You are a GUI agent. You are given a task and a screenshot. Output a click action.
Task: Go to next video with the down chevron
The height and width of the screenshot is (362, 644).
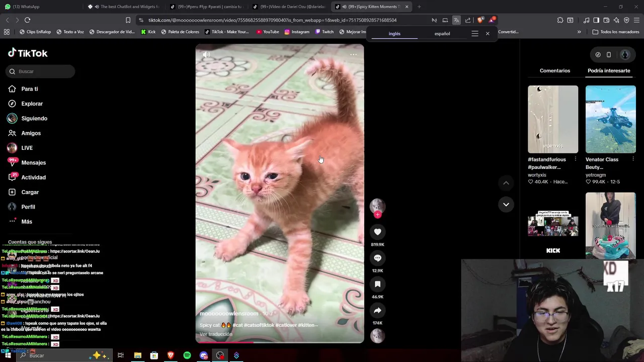506,204
